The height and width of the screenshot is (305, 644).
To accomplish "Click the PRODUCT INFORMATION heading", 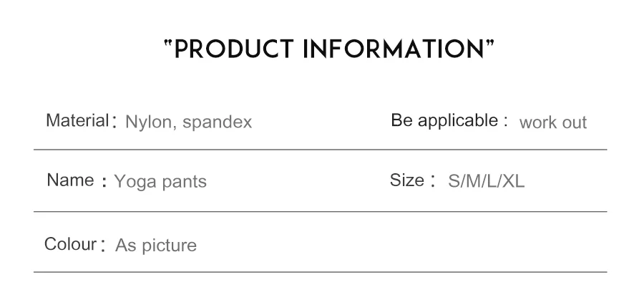I will pos(329,49).
